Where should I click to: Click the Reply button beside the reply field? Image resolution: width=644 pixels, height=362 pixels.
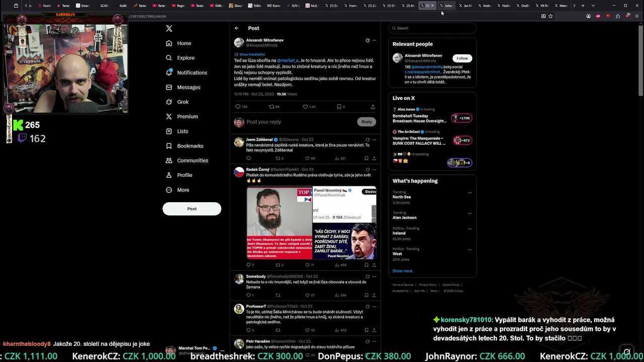pos(366,122)
